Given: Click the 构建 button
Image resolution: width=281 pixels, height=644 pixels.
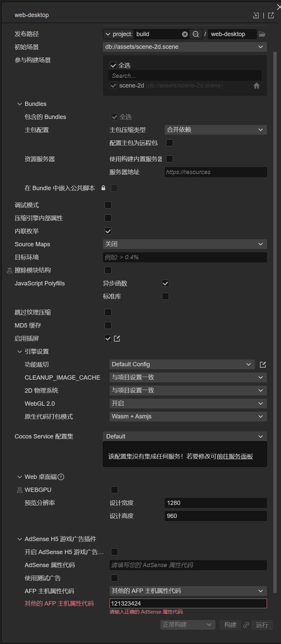Looking at the screenshot, I should [x=230, y=625].
